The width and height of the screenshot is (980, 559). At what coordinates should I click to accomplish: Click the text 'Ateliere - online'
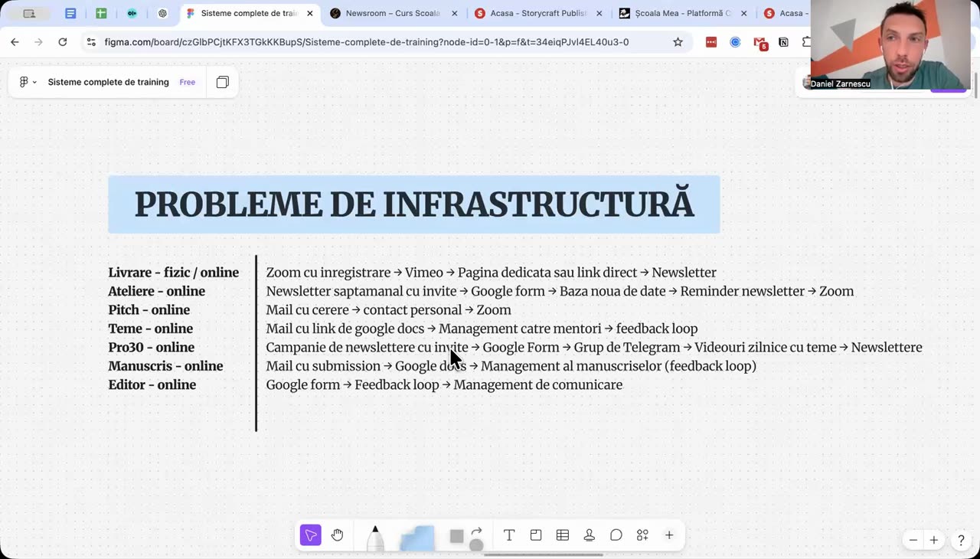[157, 291]
